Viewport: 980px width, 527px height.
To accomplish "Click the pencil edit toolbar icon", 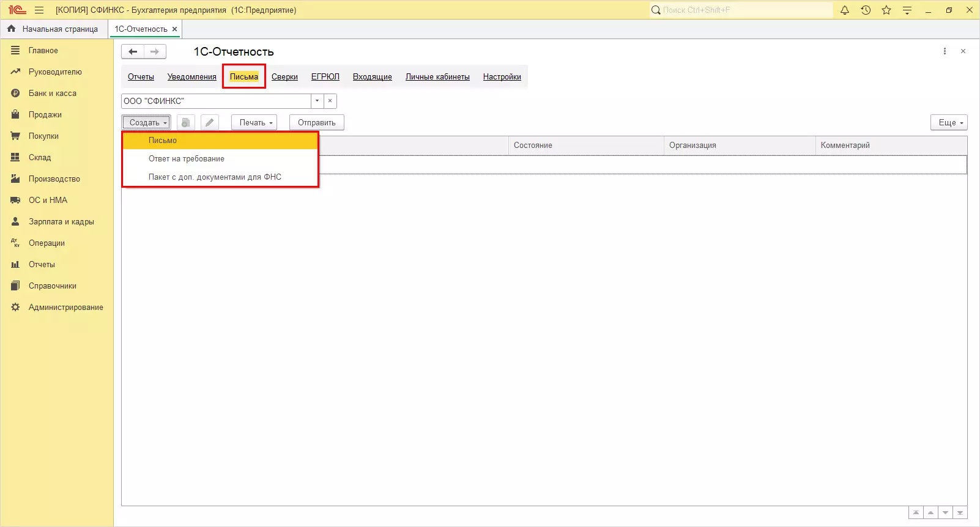I will pyautogui.click(x=209, y=123).
